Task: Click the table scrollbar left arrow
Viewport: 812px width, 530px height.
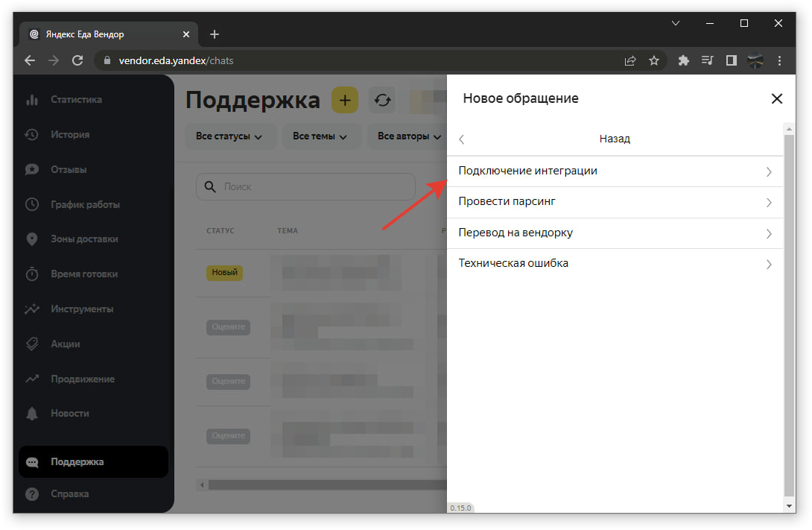Action: pyautogui.click(x=202, y=485)
